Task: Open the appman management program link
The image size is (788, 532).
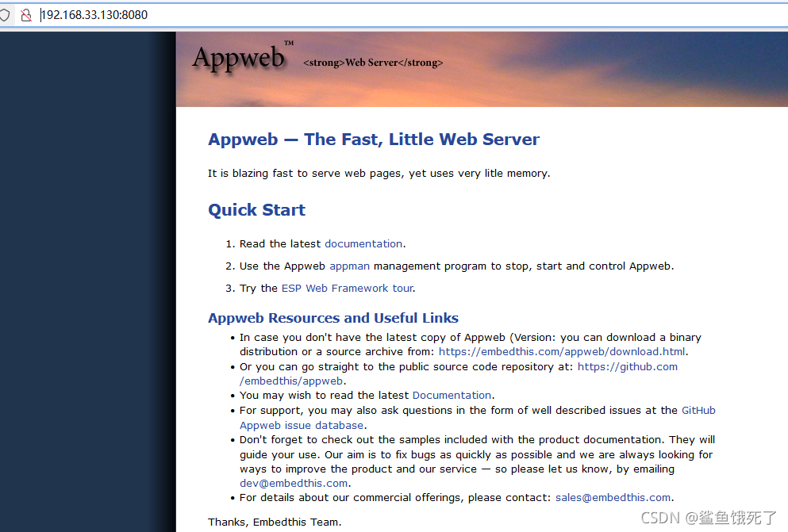Action: (349, 266)
